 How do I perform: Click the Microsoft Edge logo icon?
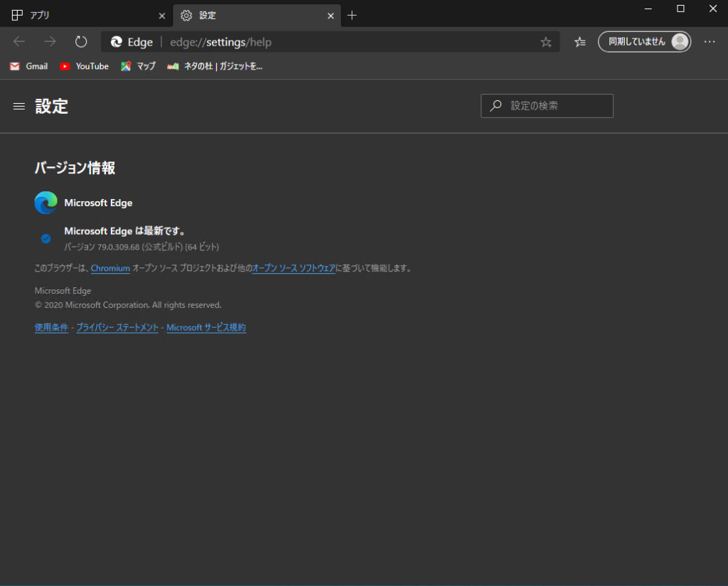pyautogui.click(x=46, y=203)
